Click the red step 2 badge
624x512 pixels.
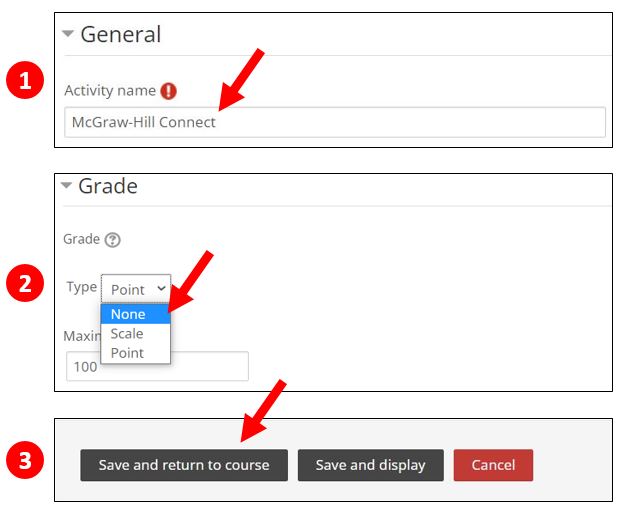pos(25,283)
